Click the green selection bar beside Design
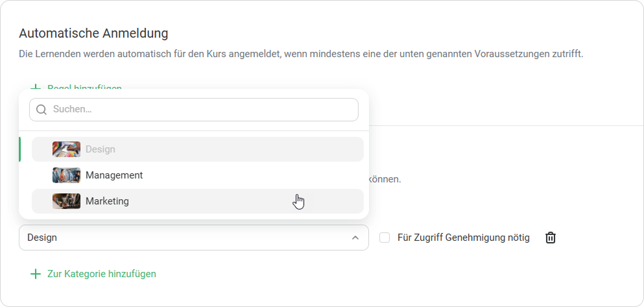The image size is (644, 307). click(20, 149)
